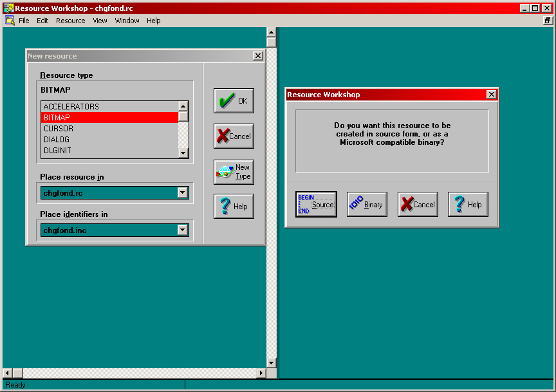Open the Resource menu
The image size is (556, 392).
coord(70,21)
